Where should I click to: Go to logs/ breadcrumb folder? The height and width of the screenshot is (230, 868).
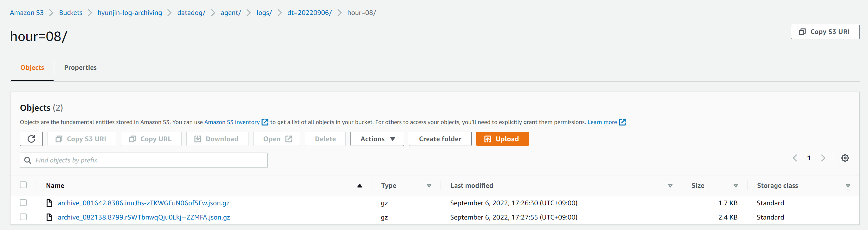(264, 12)
